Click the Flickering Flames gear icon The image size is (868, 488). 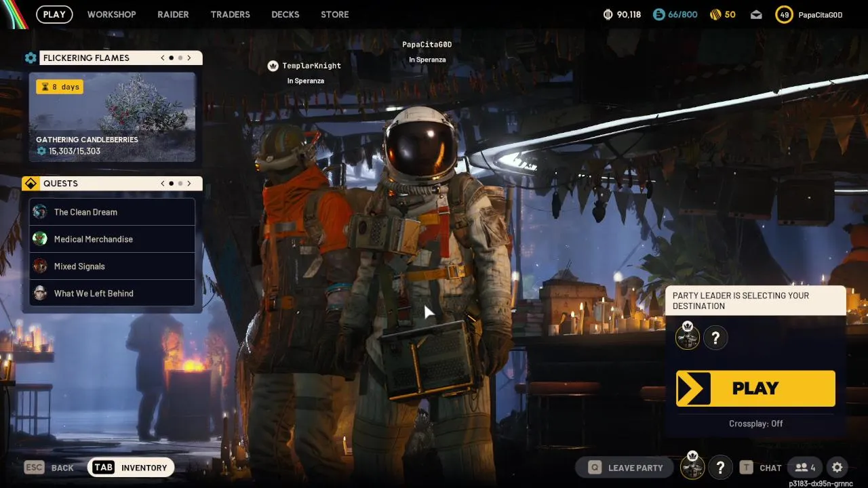(x=31, y=58)
